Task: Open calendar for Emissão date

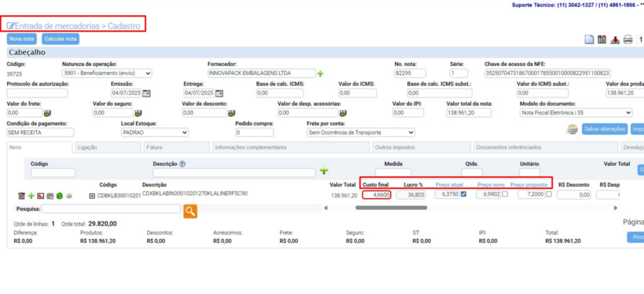Action: pyautogui.click(x=146, y=93)
